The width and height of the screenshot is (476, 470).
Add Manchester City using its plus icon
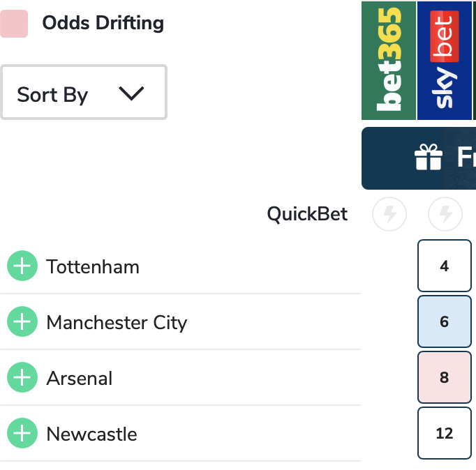tap(22, 322)
